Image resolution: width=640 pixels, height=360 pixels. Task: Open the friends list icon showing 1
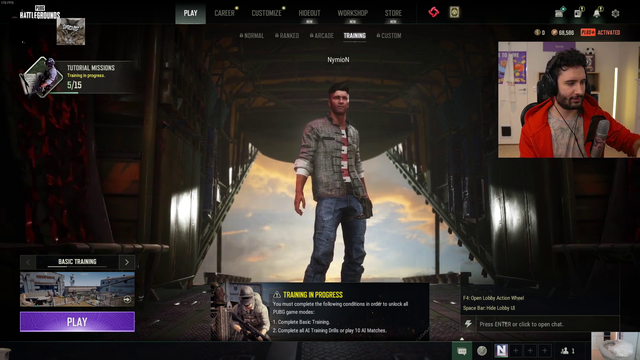[568, 351]
